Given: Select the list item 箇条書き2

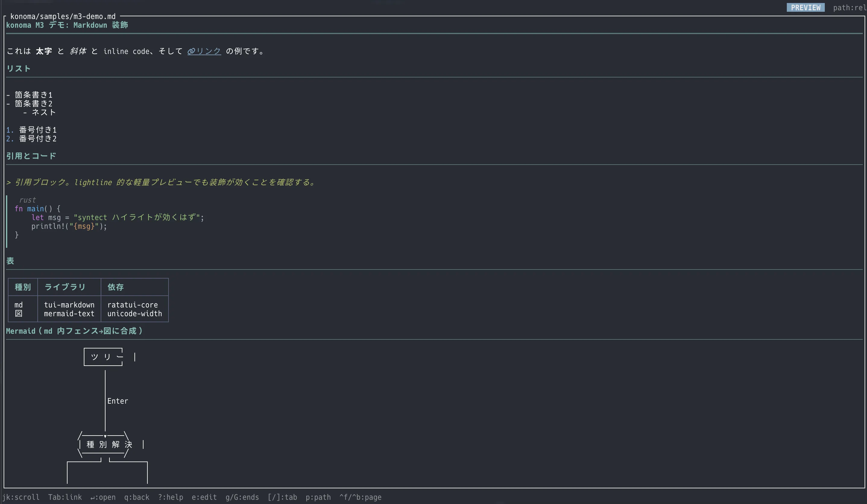Looking at the screenshot, I should coord(33,104).
